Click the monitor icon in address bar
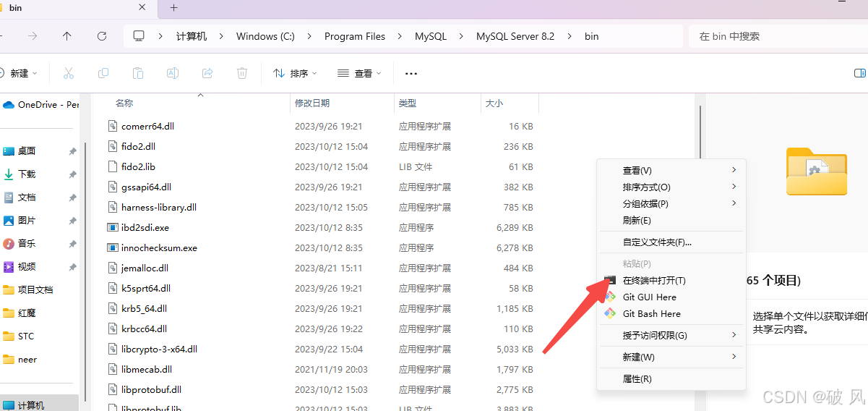 tap(139, 36)
